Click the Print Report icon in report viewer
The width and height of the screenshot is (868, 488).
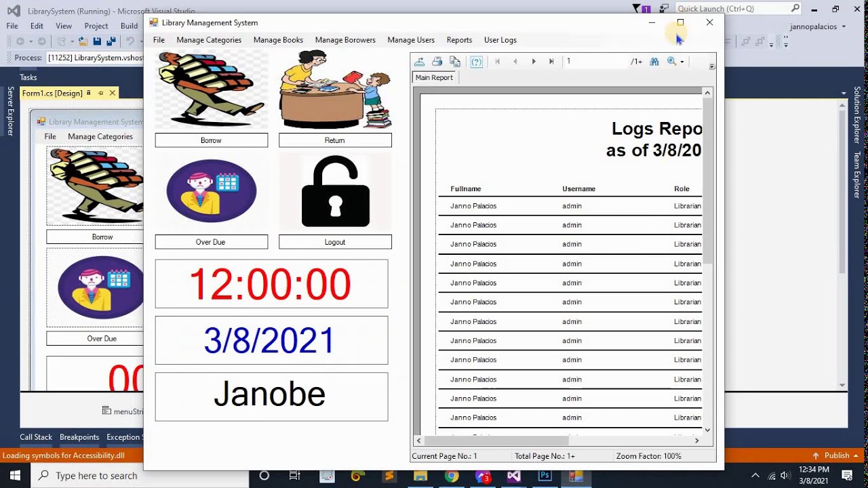tap(437, 62)
